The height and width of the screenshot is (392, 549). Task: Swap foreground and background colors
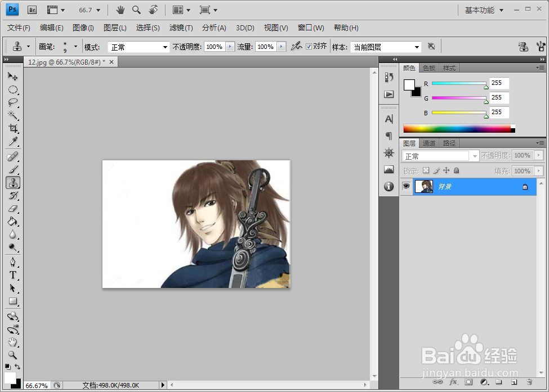(17, 367)
